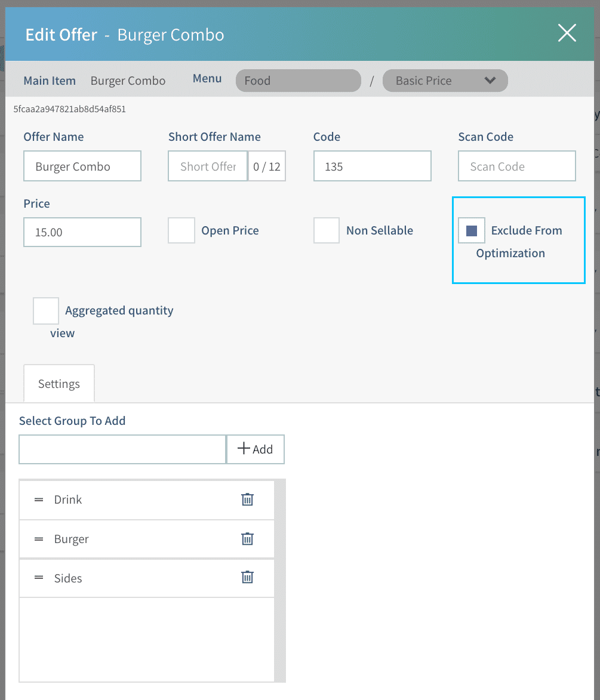Screen dimensions: 600x700
Task: Open the Basic Price dropdown
Action: tap(445, 81)
